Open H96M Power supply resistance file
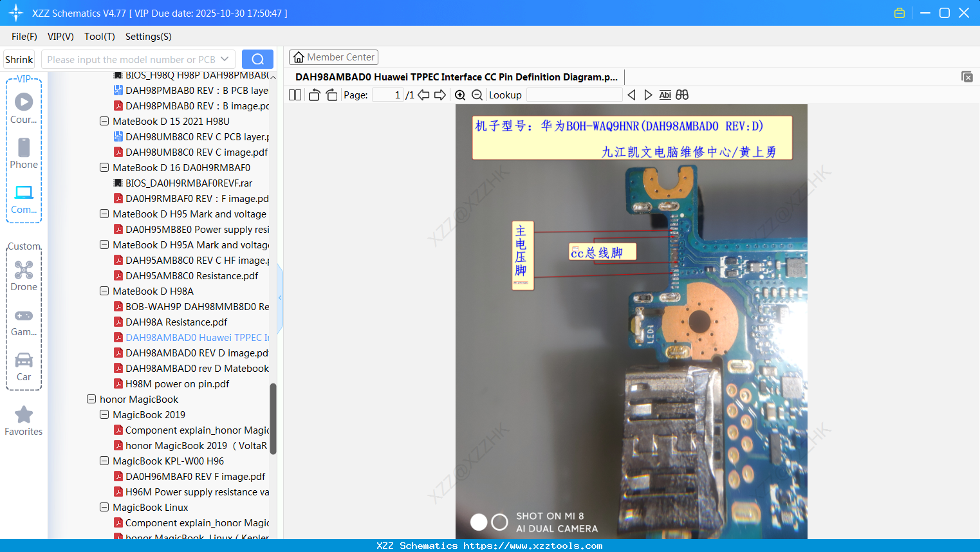Viewport: 980px width, 552px height. pyautogui.click(x=191, y=492)
